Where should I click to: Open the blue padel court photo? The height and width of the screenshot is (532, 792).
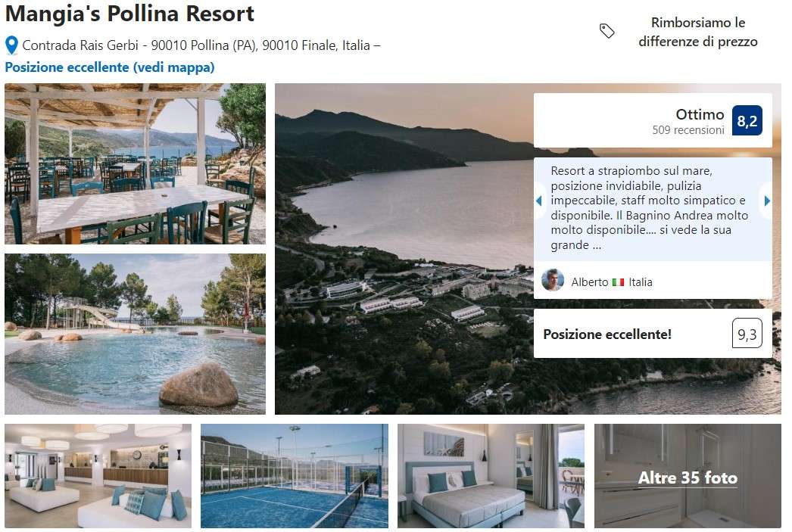(x=295, y=476)
